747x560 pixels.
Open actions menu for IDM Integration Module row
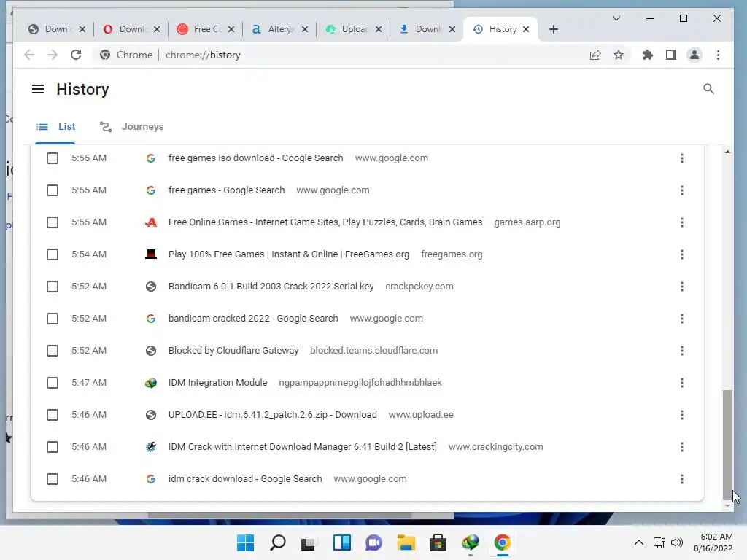(x=682, y=383)
